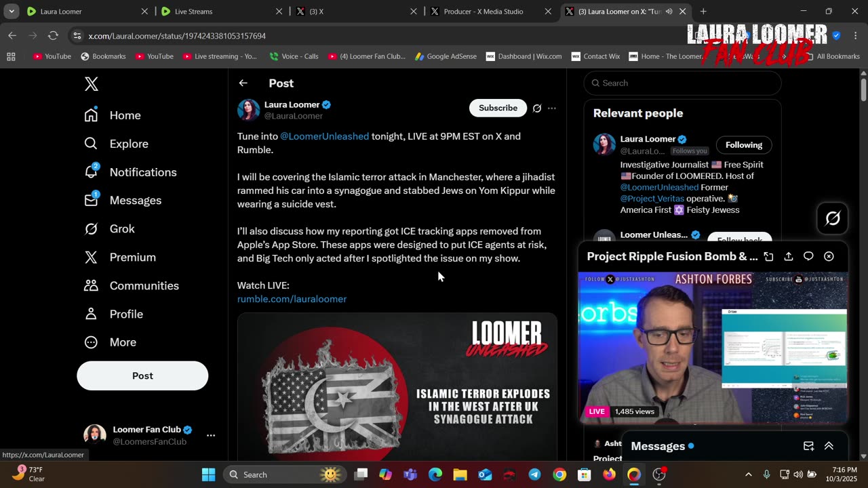
Task: Open site information icon in address bar
Action: pos(77,35)
